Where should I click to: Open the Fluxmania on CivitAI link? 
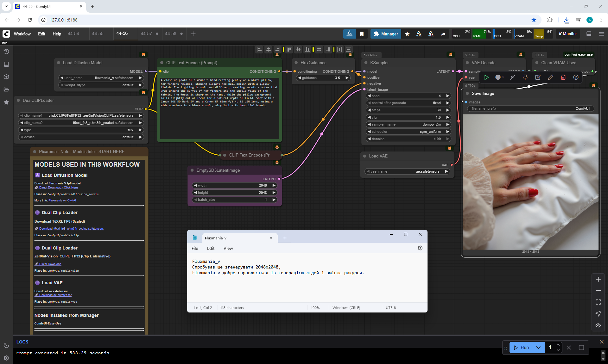pyautogui.click(x=62, y=201)
